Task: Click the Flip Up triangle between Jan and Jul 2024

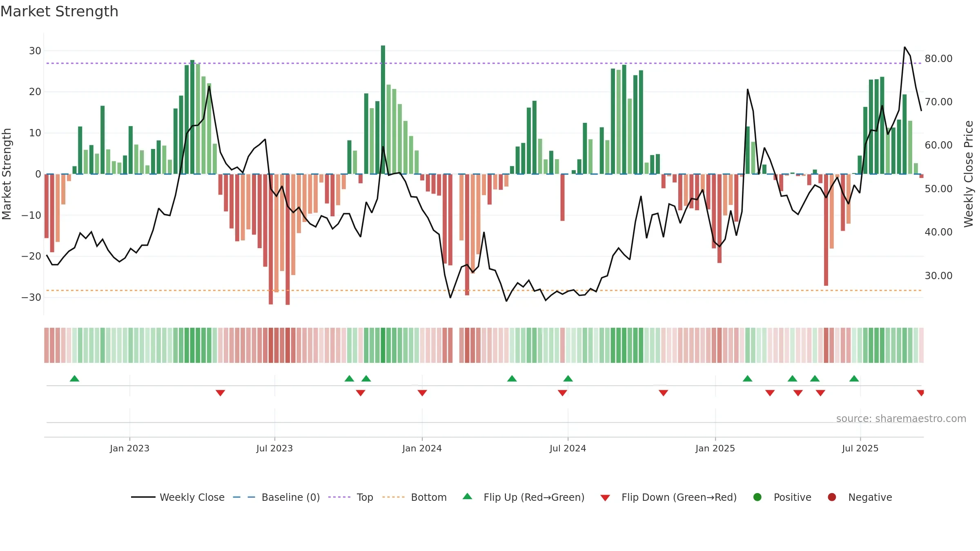Action: click(512, 378)
